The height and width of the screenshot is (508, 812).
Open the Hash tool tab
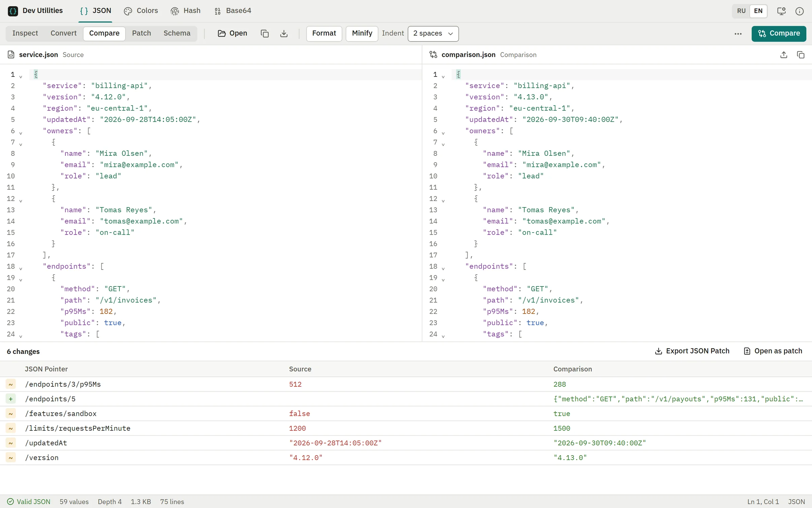pyautogui.click(x=185, y=11)
